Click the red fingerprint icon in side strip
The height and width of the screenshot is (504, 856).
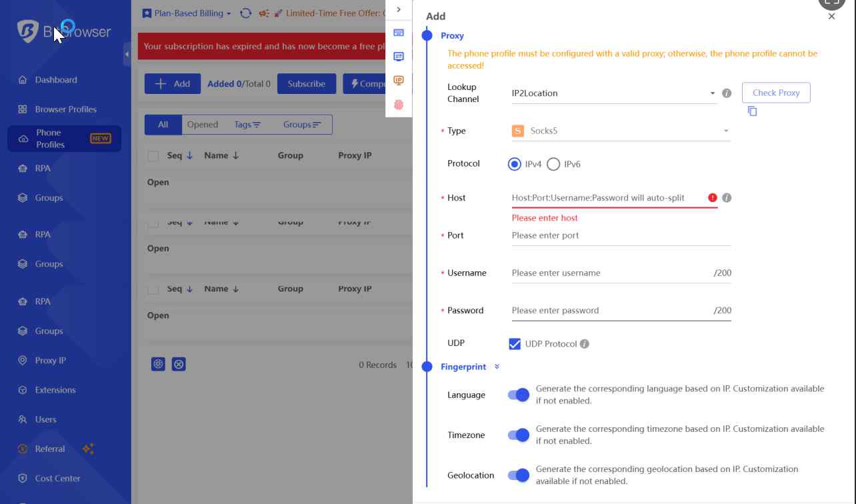pos(399,105)
